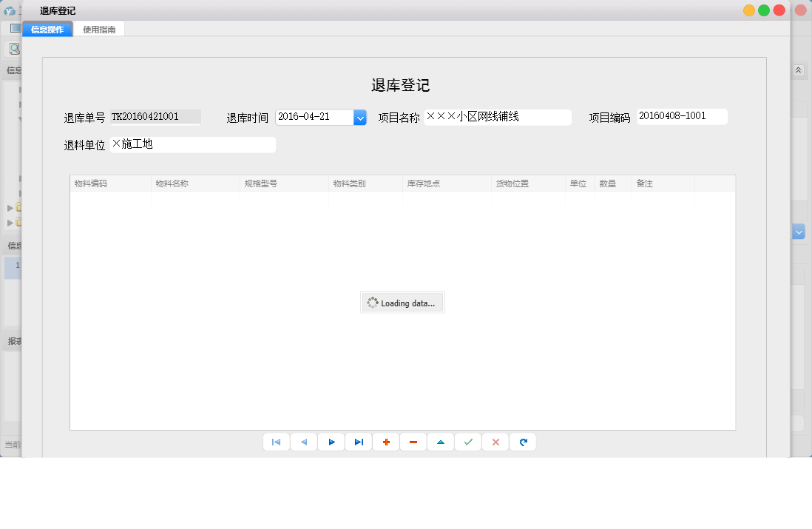Select the 信息操作 tab
Image resolution: width=812 pixels, height=529 pixels.
point(47,28)
